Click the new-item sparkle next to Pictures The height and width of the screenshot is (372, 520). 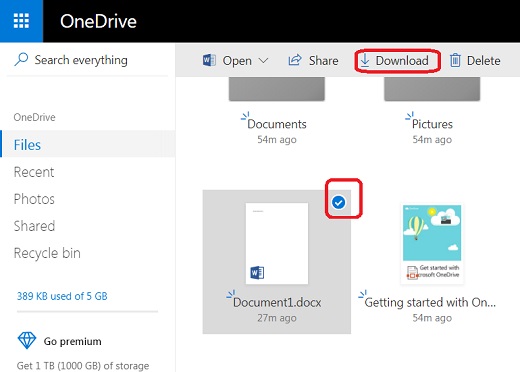[409, 116]
